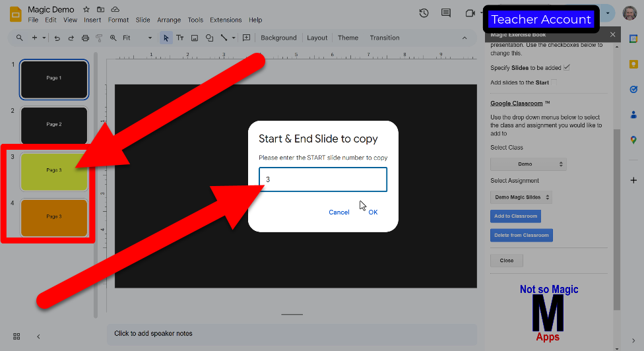
Task: Switch to grid view of slides
Action: 16,336
